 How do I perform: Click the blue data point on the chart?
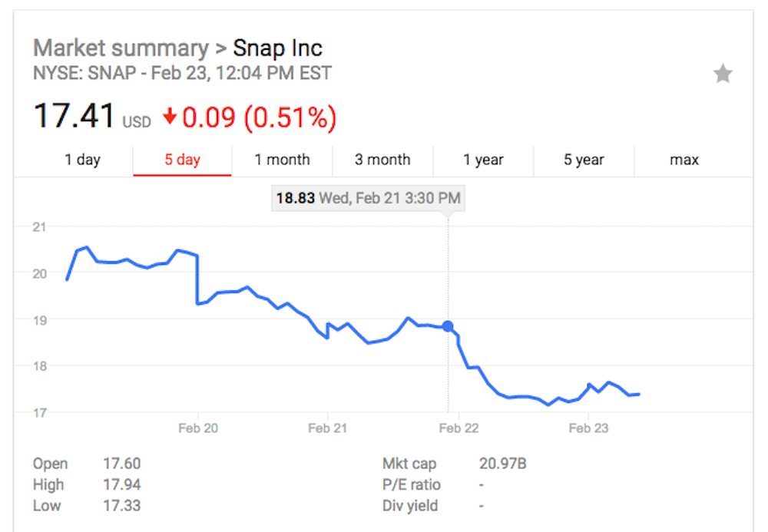point(448,326)
